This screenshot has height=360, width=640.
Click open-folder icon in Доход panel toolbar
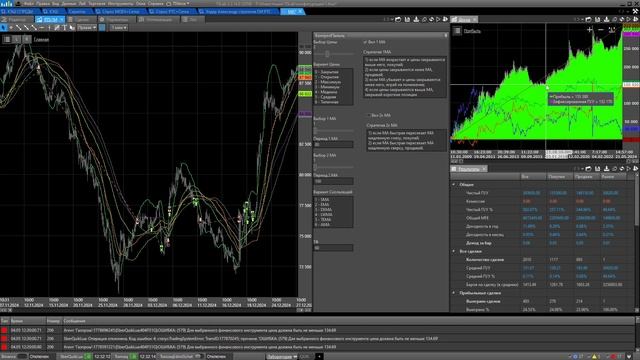click(x=588, y=19)
